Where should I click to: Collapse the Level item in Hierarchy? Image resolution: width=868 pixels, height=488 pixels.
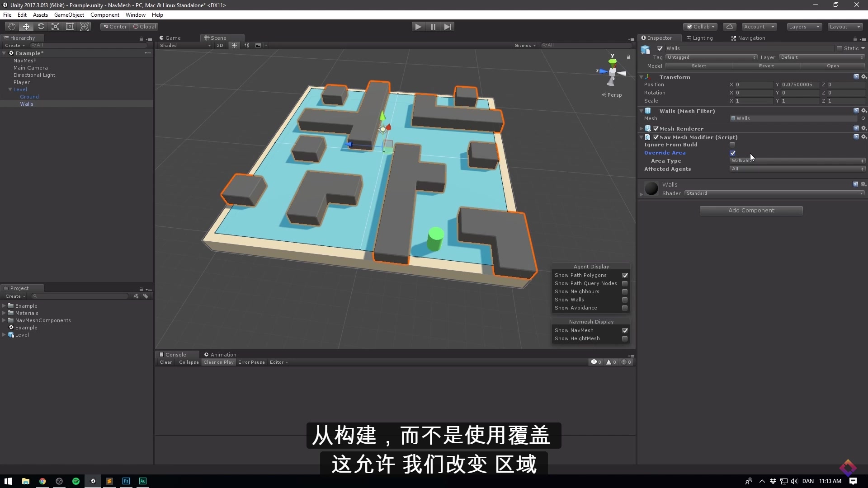(x=10, y=89)
